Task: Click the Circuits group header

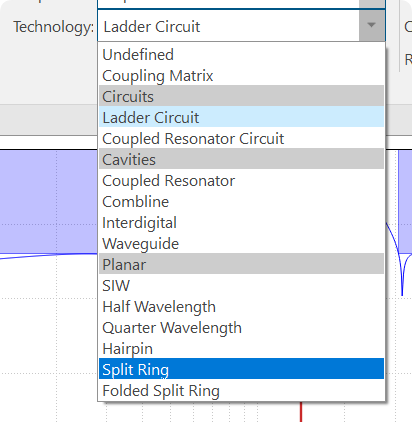Action: point(241,96)
